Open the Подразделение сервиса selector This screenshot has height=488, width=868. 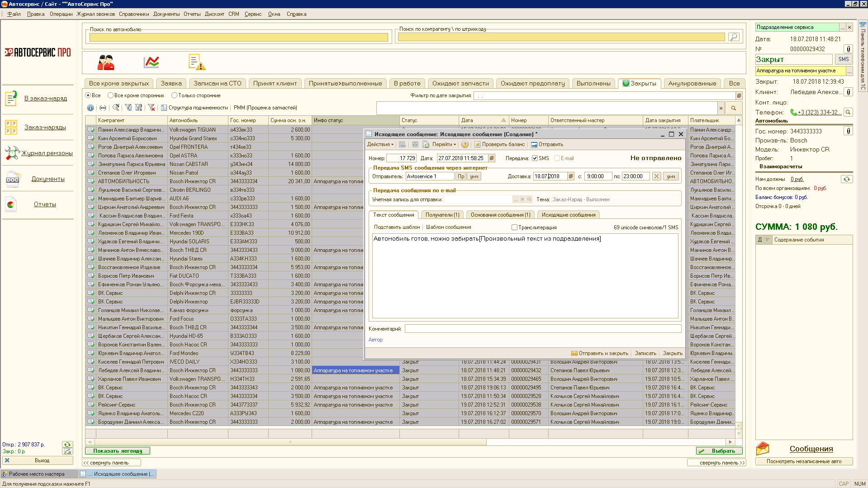[842, 28]
